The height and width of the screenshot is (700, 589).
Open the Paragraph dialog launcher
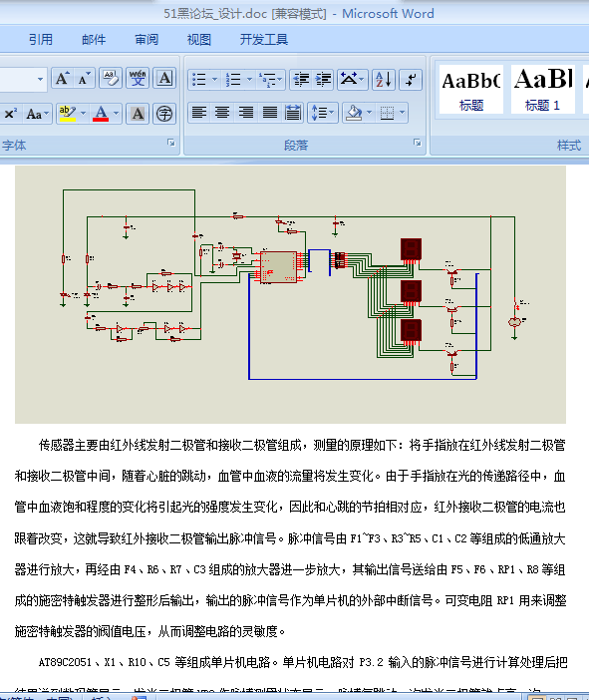(x=418, y=143)
